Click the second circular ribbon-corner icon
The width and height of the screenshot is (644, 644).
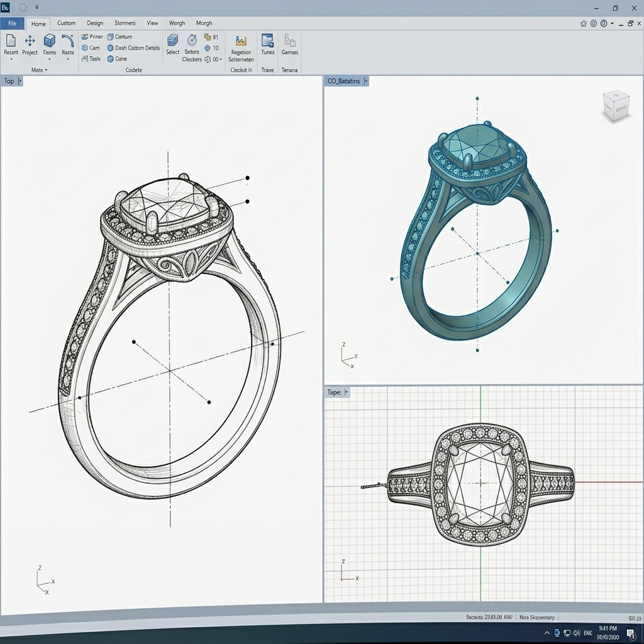point(604,23)
